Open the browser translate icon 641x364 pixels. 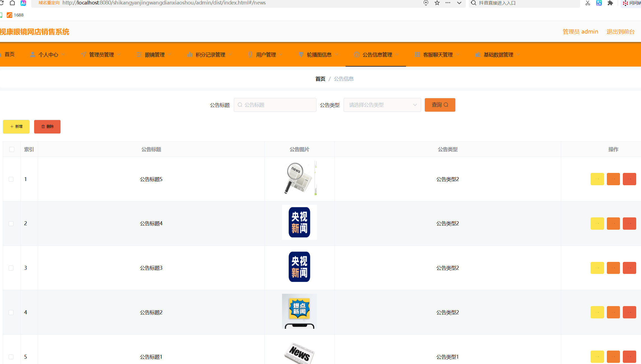(599, 3)
